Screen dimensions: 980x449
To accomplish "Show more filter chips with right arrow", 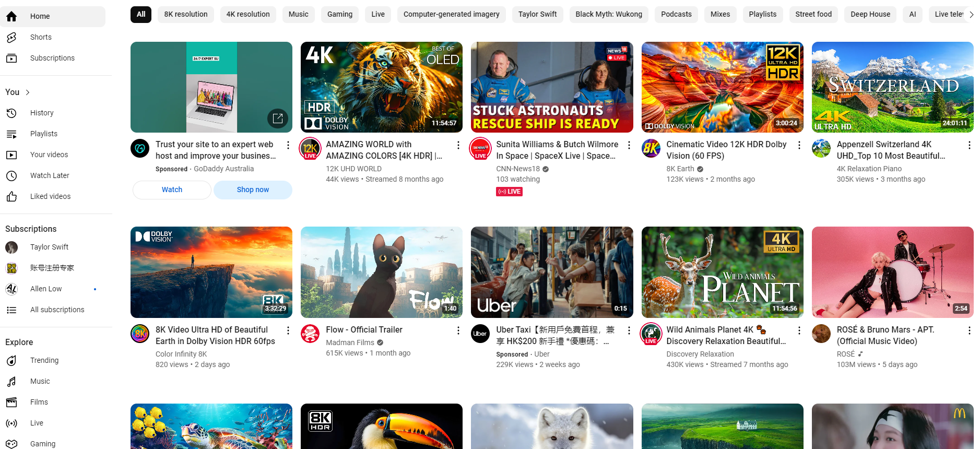I will pyautogui.click(x=971, y=15).
